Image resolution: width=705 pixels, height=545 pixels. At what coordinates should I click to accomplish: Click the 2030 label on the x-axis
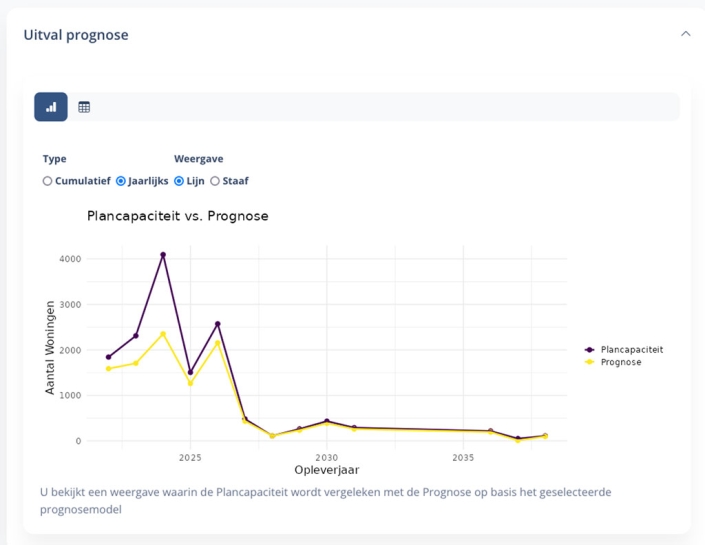(x=326, y=458)
